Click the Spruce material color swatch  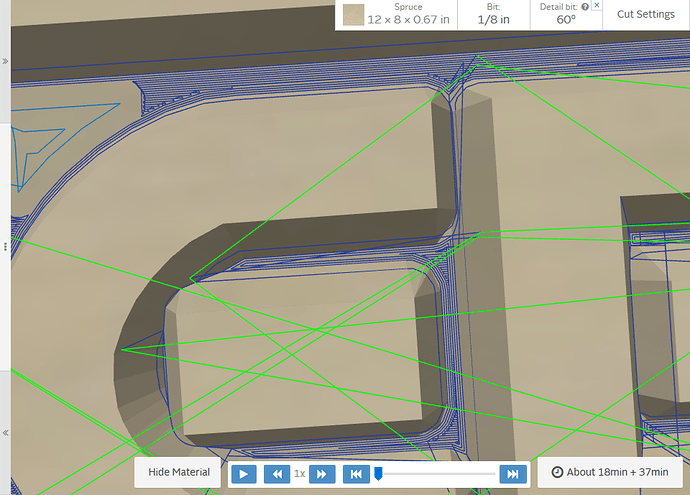tap(353, 15)
